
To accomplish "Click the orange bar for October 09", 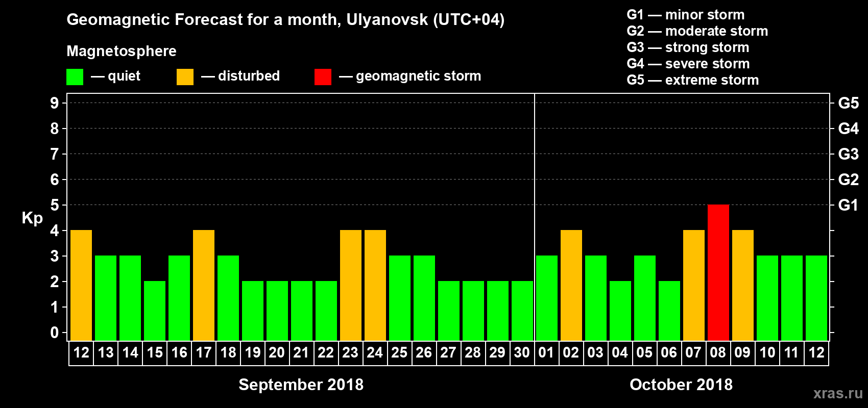I will 743,286.
